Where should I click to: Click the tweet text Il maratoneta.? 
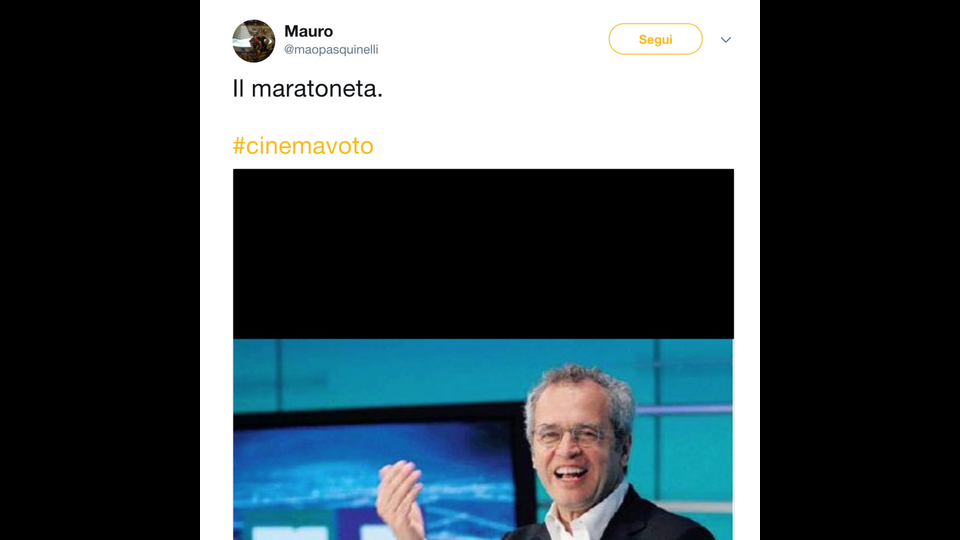point(307,89)
